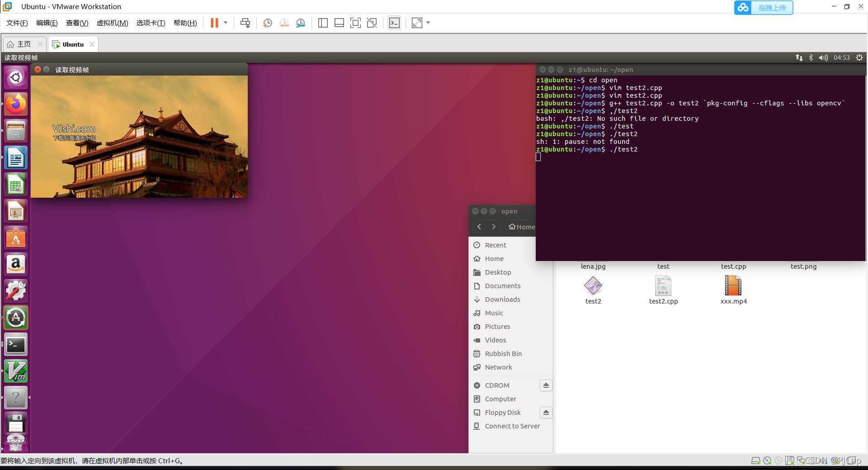
Task: Enter full screen mode icon
Action: click(355, 23)
